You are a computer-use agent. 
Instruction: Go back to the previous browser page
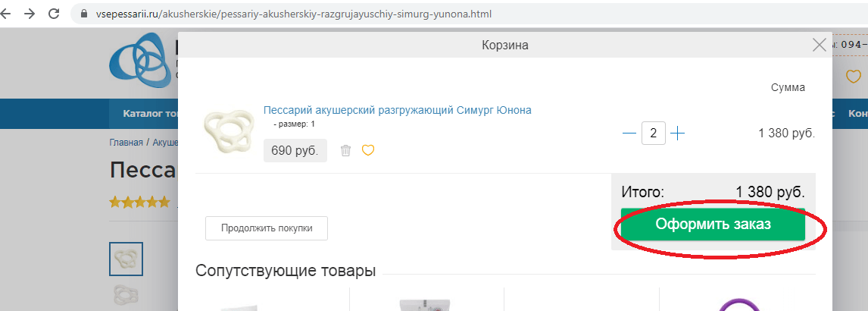tap(5, 14)
